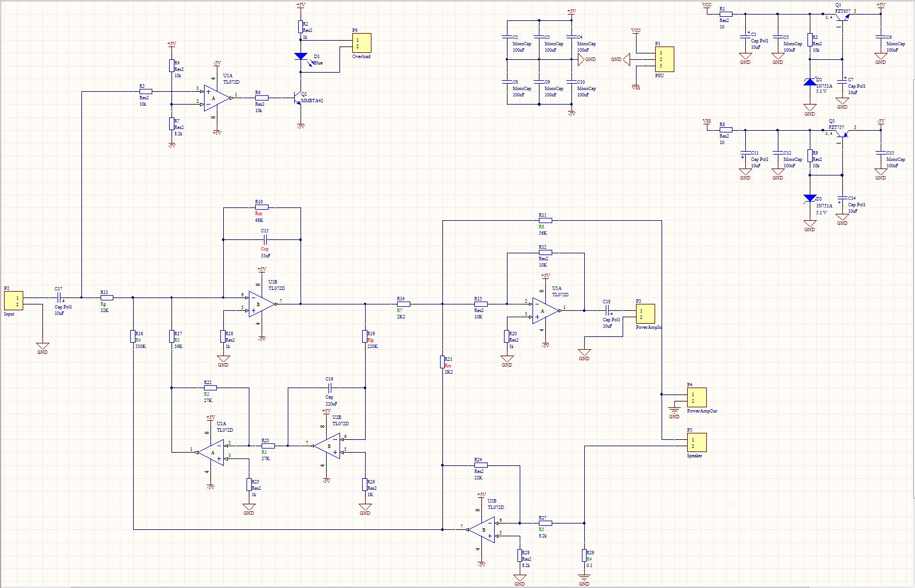Select the R11 resistor body
The height and width of the screenshot is (588, 915).
[546, 220]
